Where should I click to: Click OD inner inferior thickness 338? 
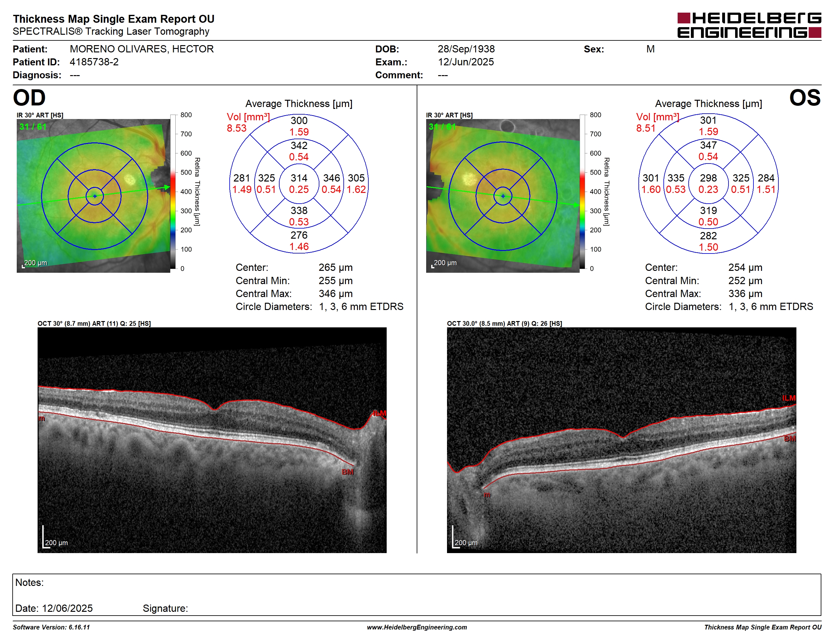[x=299, y=210]
